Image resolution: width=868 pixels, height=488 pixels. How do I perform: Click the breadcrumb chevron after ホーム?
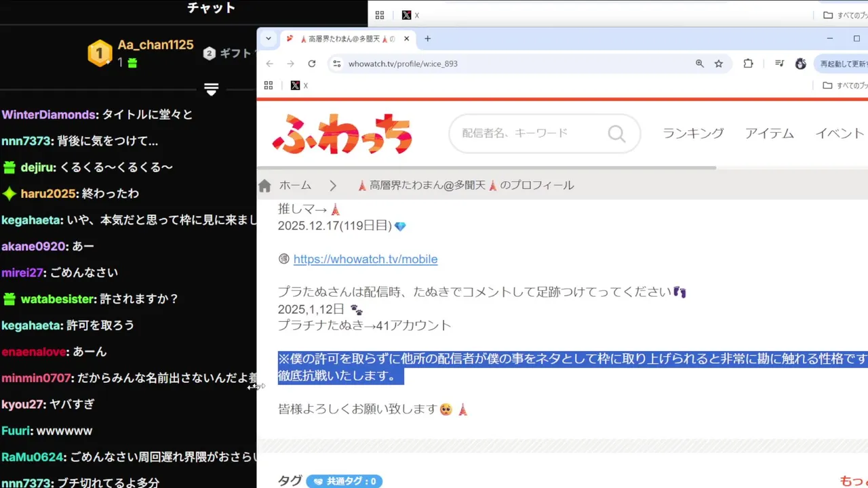click(x=334, y=186)
